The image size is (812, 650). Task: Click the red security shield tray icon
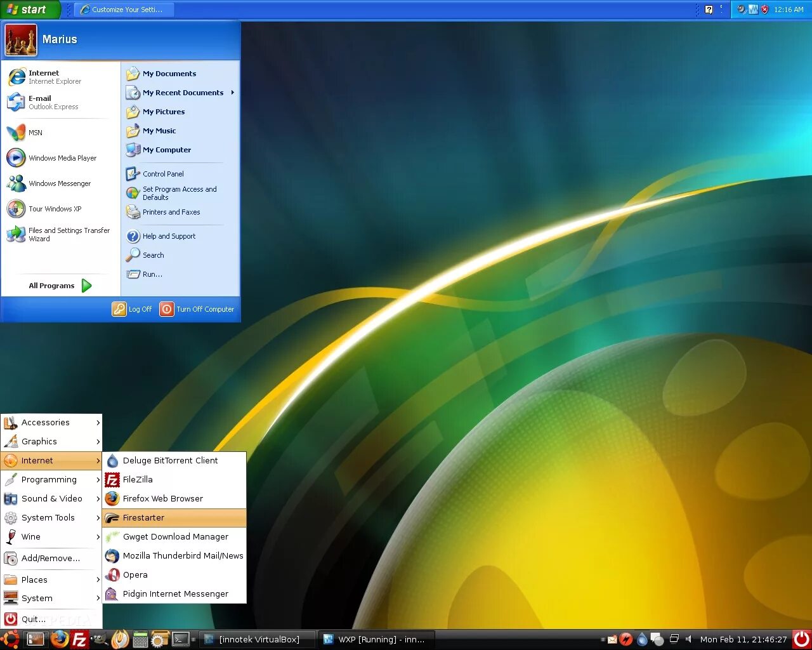(764, 10)
